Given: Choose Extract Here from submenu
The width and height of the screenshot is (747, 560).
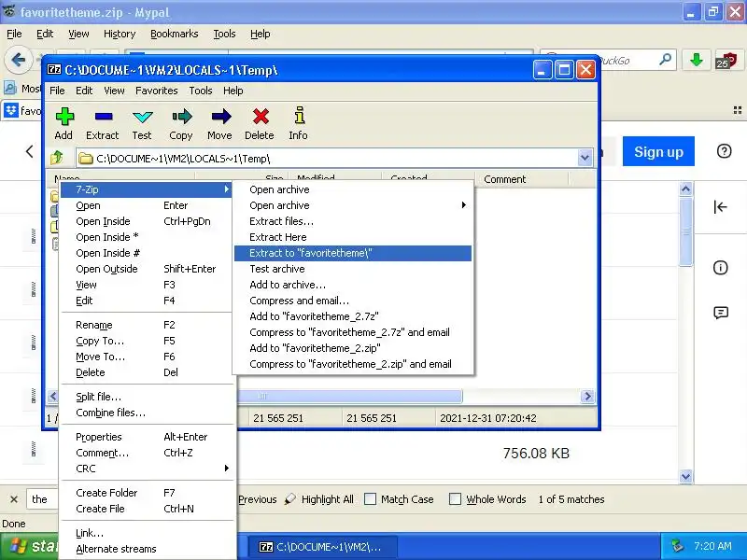Looking at the screenshot, I should coord(353,237).
